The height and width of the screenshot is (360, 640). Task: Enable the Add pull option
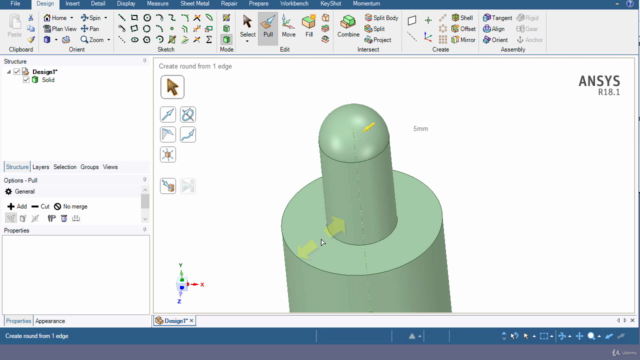(x=17, y=207)
